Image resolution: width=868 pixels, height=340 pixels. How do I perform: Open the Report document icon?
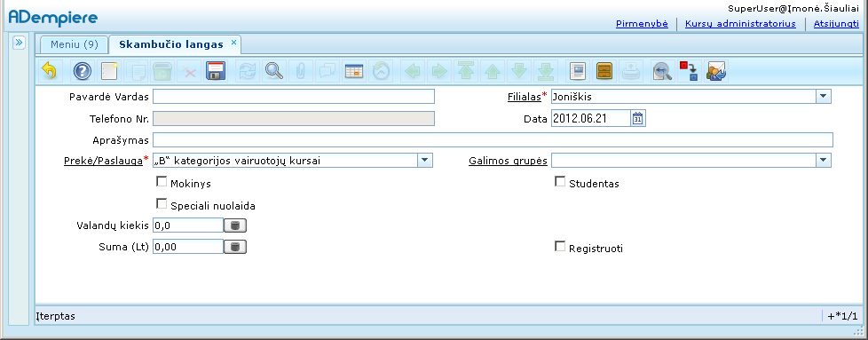point(578,71)
